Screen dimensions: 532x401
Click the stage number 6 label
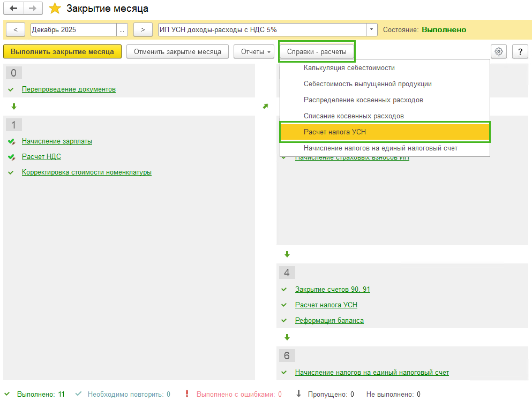point(287,355)
